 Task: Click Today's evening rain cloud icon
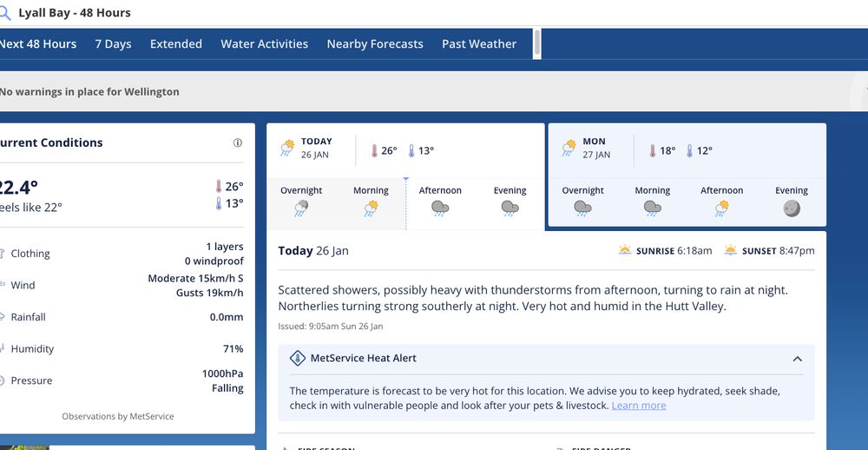[x=510, y=208]
